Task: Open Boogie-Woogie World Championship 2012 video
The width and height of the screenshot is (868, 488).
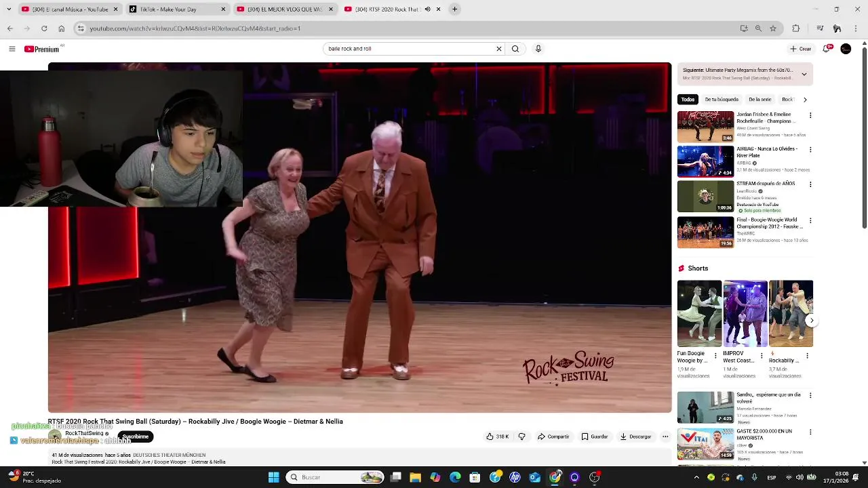Action: 705,232
